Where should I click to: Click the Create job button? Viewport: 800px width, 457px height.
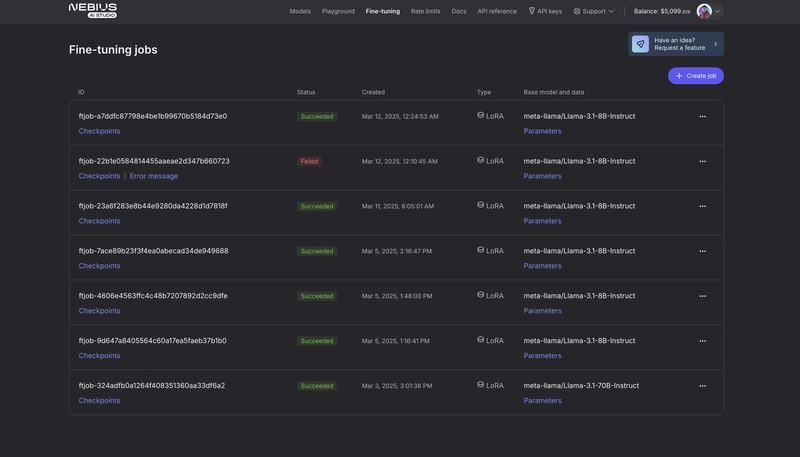(x=696, y=75)
